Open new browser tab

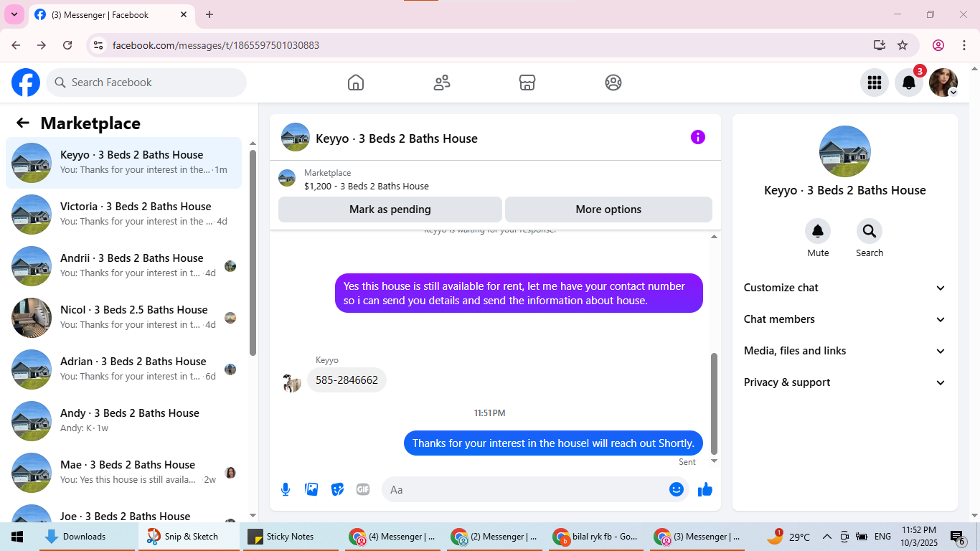(209, 14)
